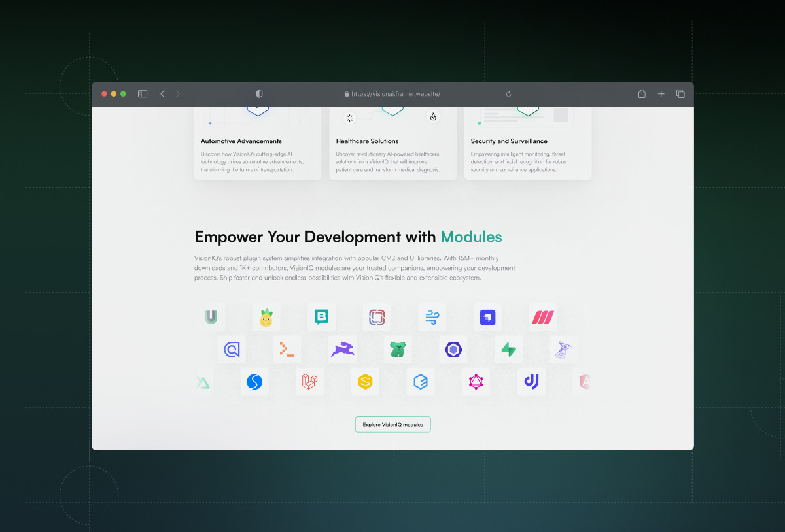Screen dimensions: 785x532
Task: Click the Explore VisionIQ modules button
Action: [x=393, y=425]
